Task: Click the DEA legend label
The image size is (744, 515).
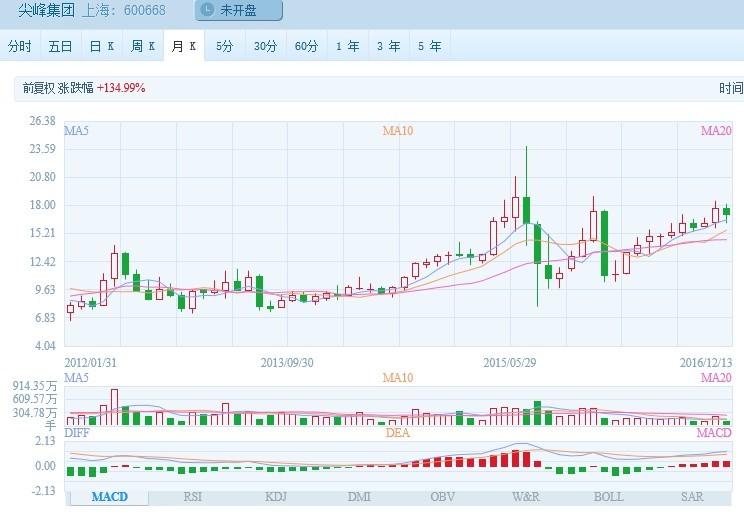Action: pyautogui.click(x=398, y=433)
